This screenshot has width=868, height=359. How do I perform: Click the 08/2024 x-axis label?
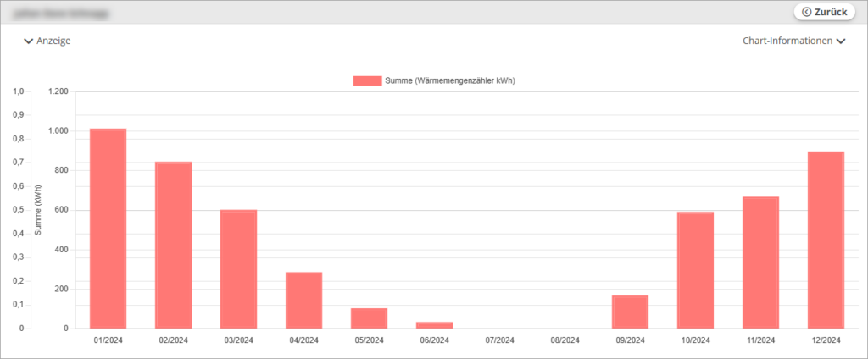point(565,340)
